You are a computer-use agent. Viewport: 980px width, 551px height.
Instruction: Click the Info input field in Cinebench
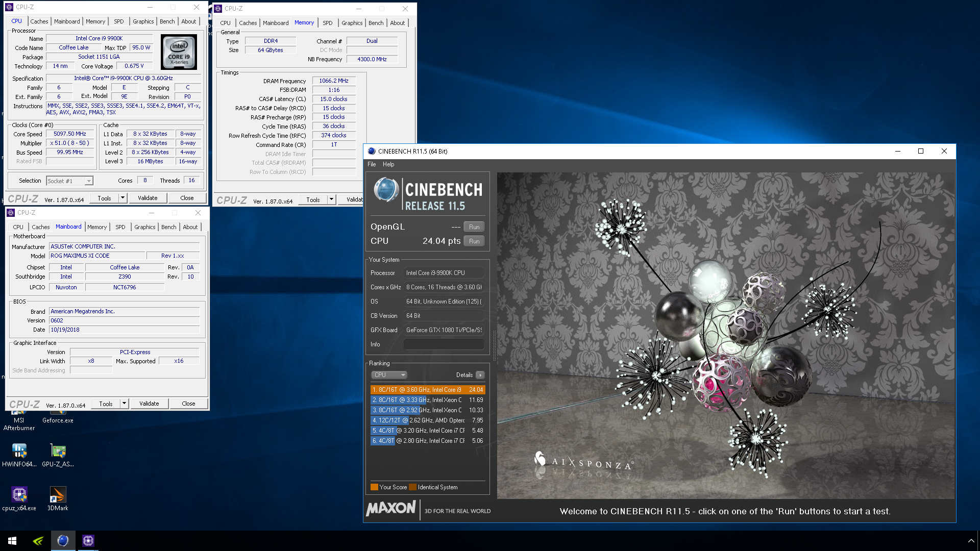[x=444, y=344]
